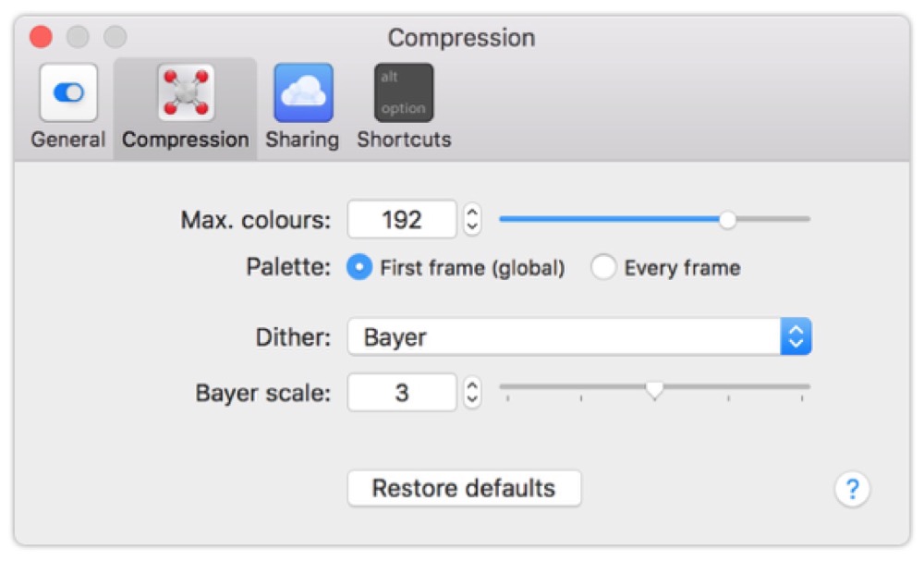This screenshot has height=561, width=924.
Task: Click the General toggle-switch icon
Action: tap(68, 92)
